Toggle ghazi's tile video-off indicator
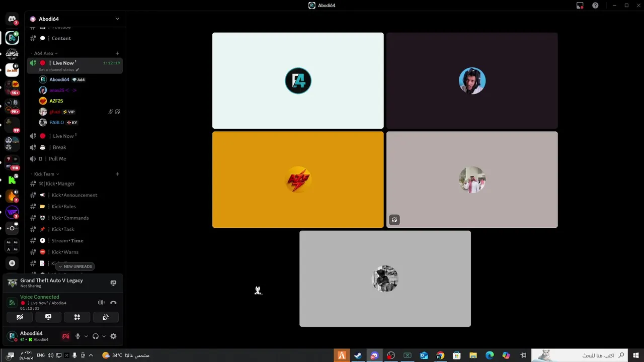 pos(394,220)
